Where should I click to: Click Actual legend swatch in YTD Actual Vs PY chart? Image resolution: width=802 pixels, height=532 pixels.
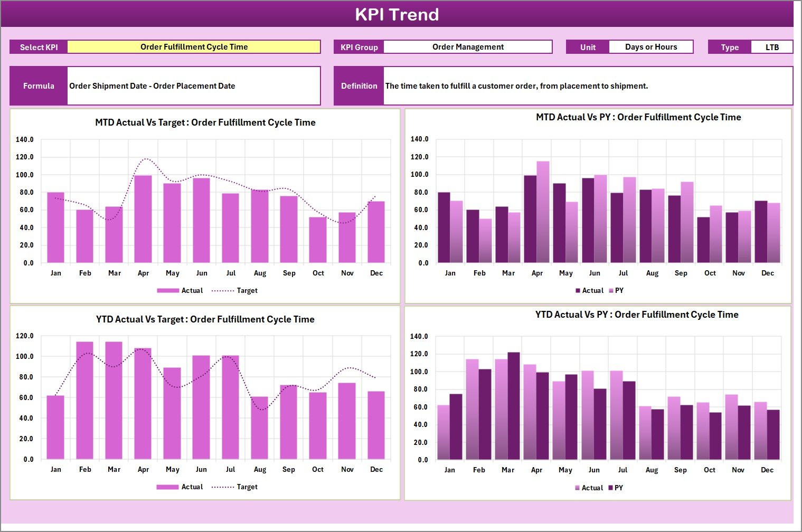578,488
